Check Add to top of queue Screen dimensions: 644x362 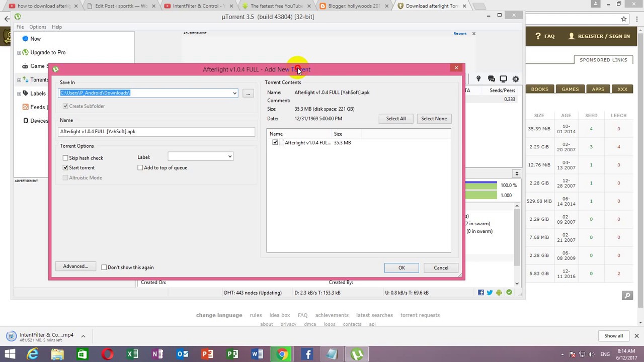pos(140,167)
